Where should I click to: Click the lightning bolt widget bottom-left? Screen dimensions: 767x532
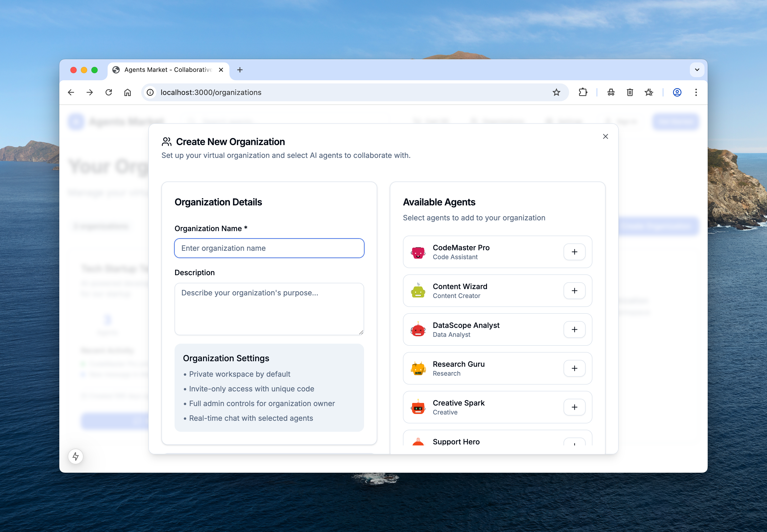click(x=76, y=456)
